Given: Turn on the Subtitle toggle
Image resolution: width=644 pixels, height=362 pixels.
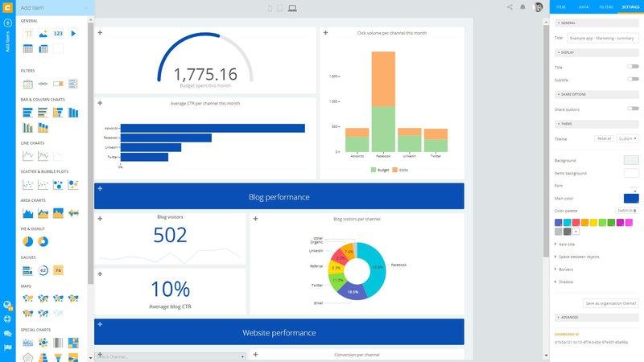Looking at the screenshot, I should [x=633, y=80].
